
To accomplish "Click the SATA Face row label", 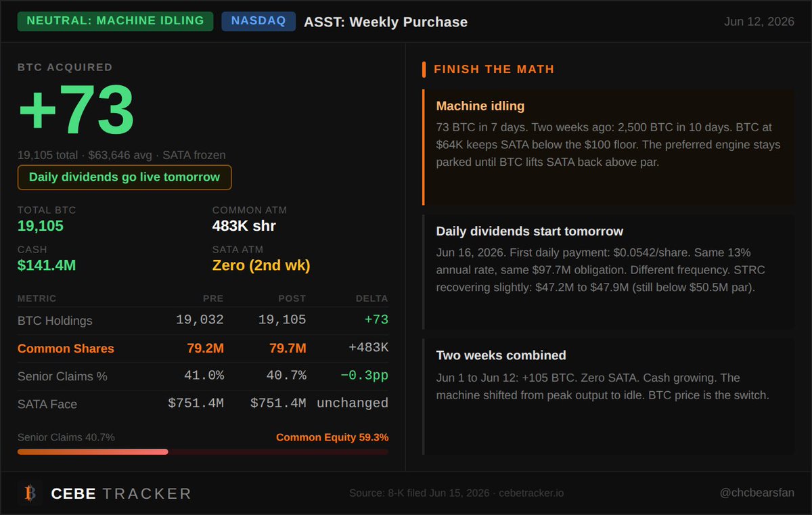I will tap(47, 404).
